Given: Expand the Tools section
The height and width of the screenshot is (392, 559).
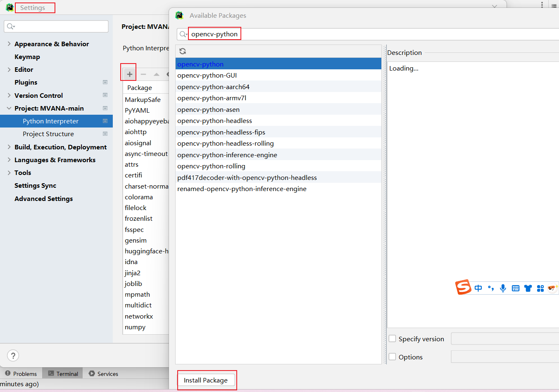Looking at the screenshot, I should [9, 172].
